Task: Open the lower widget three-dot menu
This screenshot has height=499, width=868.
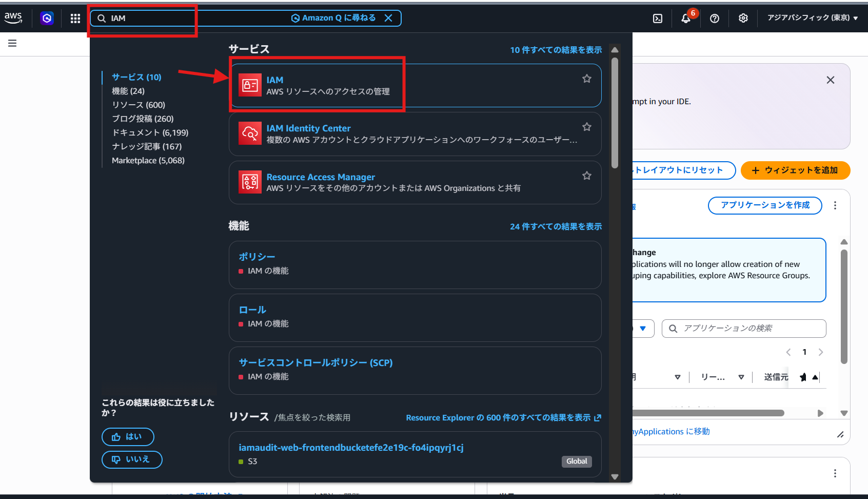Action: [x=835, y=473]
